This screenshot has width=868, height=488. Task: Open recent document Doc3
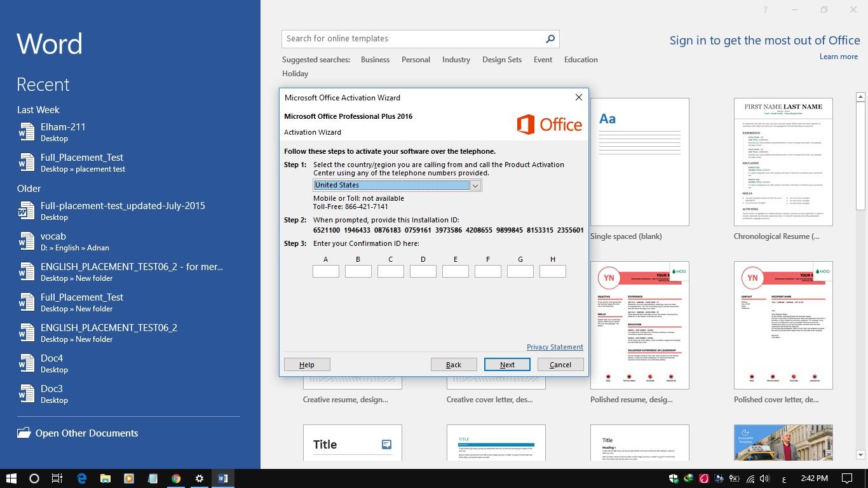pos(128,394)
